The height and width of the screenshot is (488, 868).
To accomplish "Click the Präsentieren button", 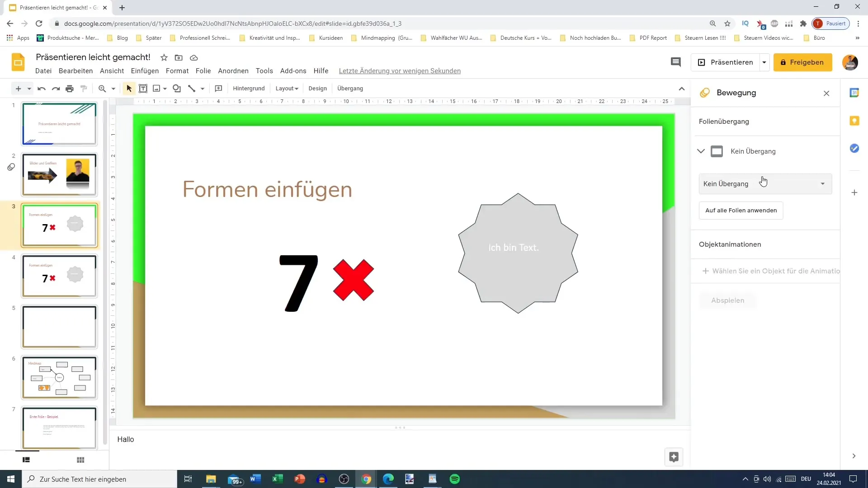I will (726, 62).
